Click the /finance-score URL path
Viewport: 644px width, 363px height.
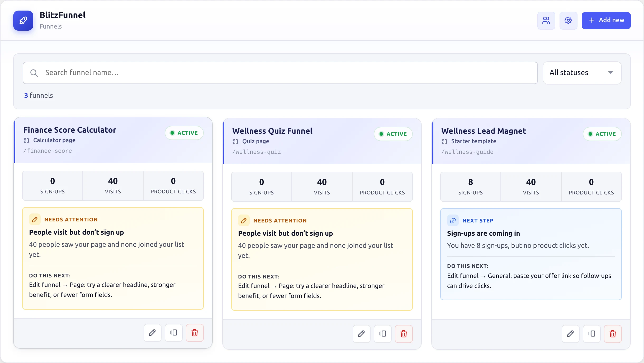(48, 151)
